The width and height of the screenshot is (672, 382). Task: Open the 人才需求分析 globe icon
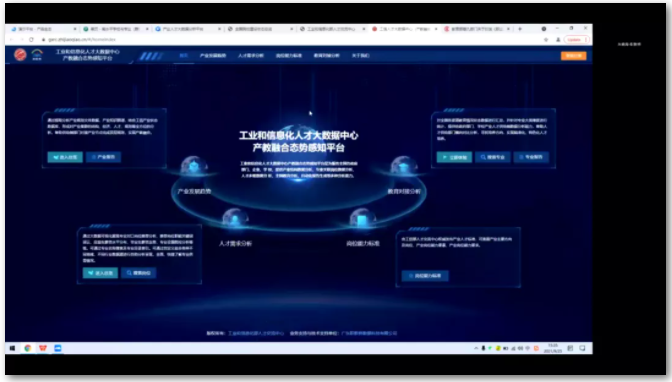click(234, 219)
